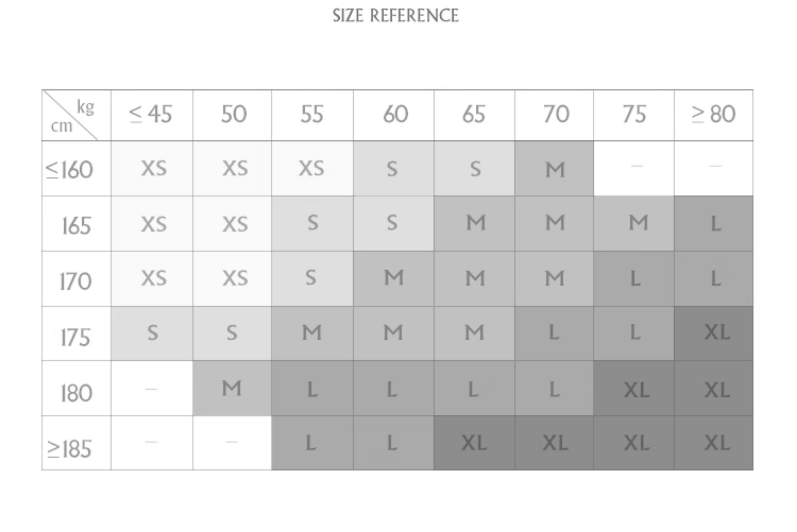
Task: Click the 55 kg column header
Action: click(x=312, y=114)
